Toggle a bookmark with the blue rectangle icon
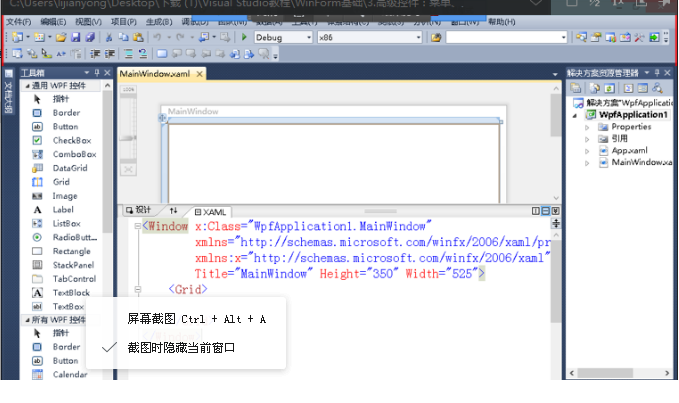The width and height of the screenshot is (679, 403). click(162, 54)
